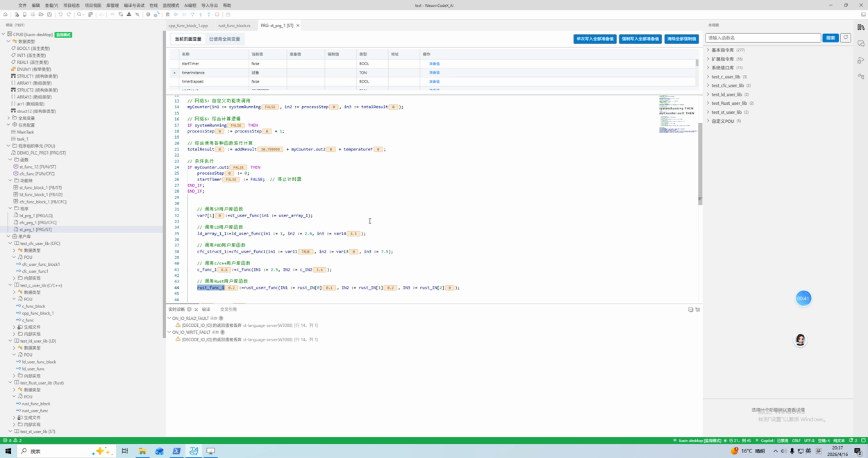Click the fourth icon on right sidebar
This screenshot has width=868, height=458.
pos(861,76)
